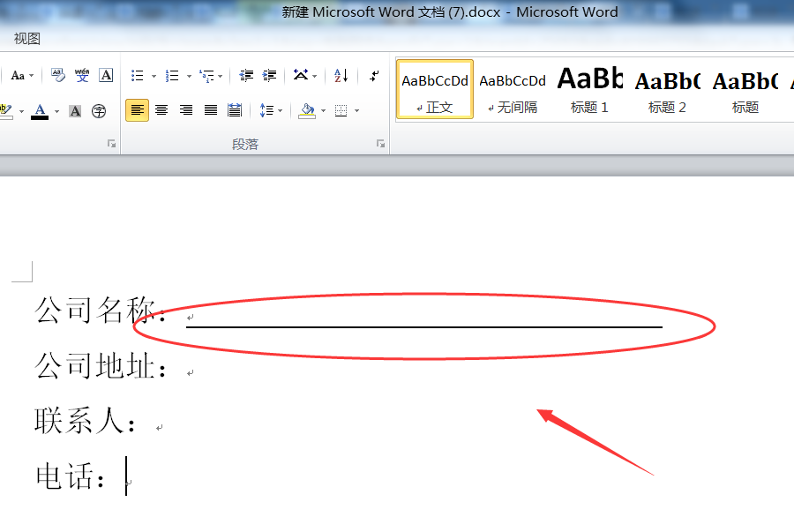Viewport: 794px width, 532px height.
Task: Click the Line Spacing icon
Action: click(x=266, y=110)
